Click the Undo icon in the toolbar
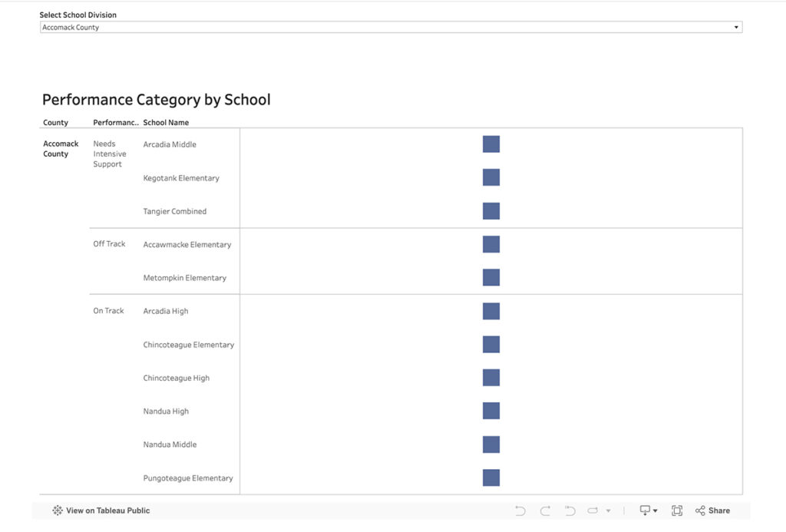 (520, 511)
